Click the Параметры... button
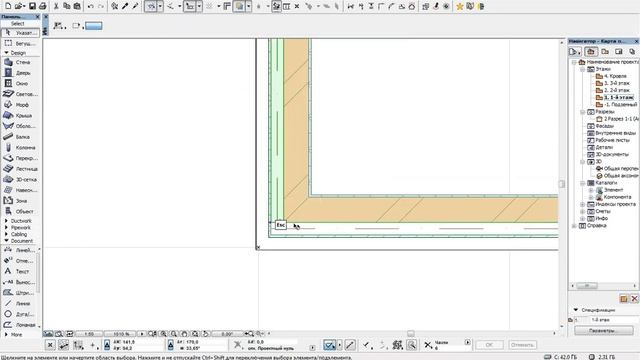The height and width of the screenshot is (360, 640). click(604, 331)
